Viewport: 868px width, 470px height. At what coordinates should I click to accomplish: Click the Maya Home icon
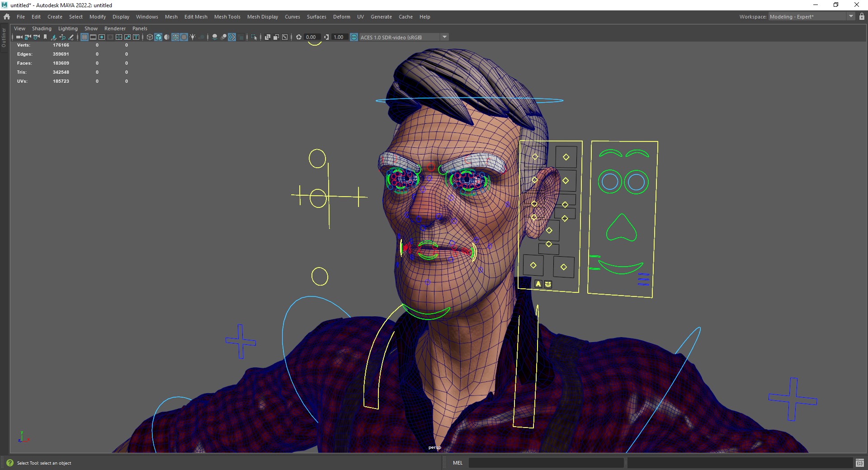click(x=7, y=17)
